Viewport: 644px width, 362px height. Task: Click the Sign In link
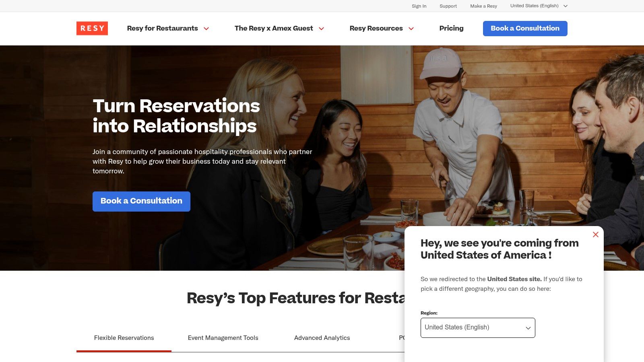419,6
